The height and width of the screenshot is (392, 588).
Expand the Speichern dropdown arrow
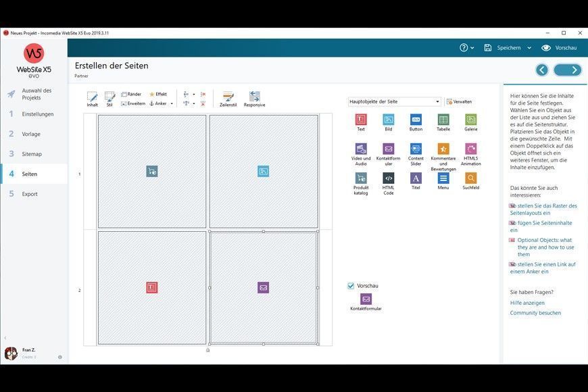(x=529, y=48)
